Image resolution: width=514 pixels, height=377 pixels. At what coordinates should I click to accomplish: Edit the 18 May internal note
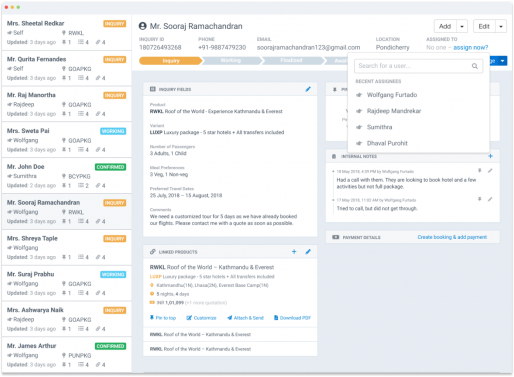pos(490,171)
